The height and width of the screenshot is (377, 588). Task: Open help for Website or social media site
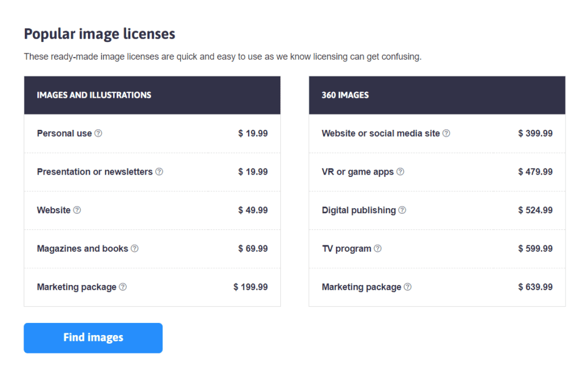pyautogui.click(x=446, y=133)
